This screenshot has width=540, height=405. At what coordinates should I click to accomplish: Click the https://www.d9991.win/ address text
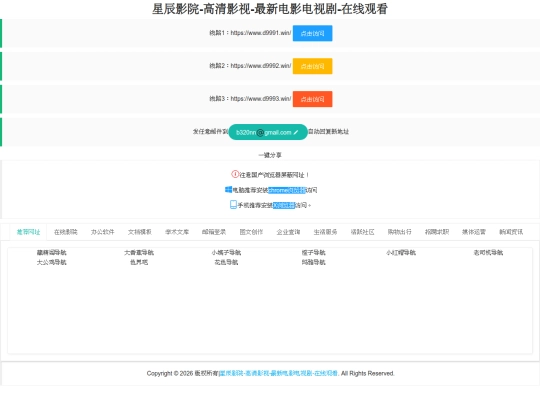tap(261, 33)
